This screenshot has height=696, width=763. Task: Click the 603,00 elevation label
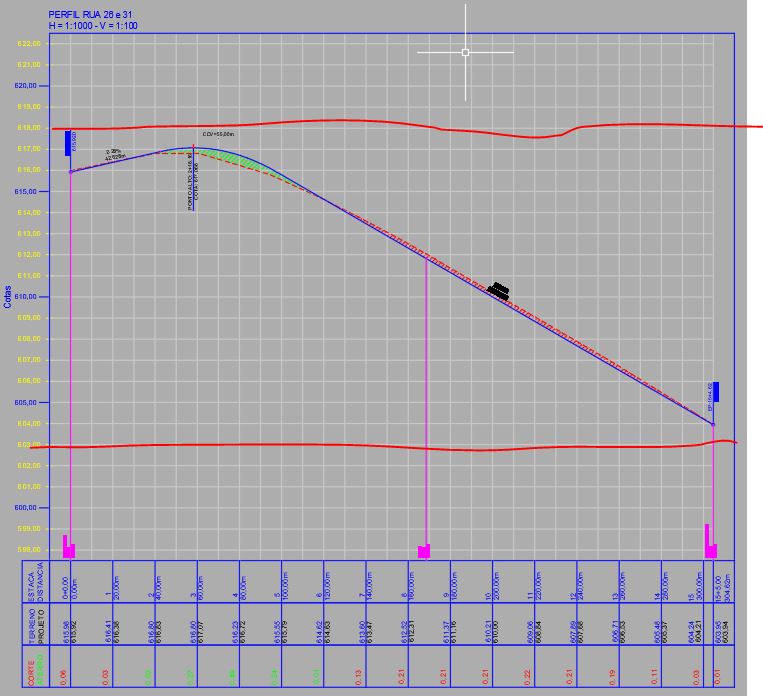pyautogui.click(x=29, y=444)
